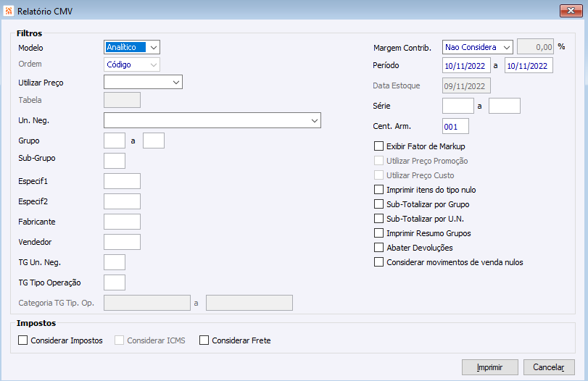The width and height of the screenshot is (588, 381).
Task: Click the Utilizar Preço label
Action: pyautogui.click(x=41, y=83)
